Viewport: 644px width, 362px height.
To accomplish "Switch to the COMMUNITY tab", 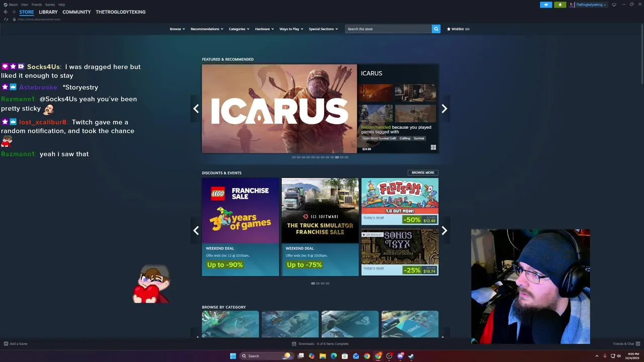I will pyautogui.click(x=76, y=12).
